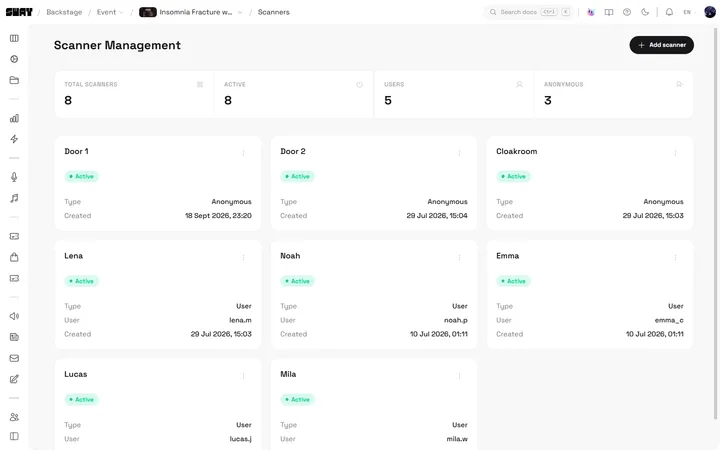
Task: Open the envelope mail icon in sidebar
Action: pyautogui.click(x=14, y=358)
